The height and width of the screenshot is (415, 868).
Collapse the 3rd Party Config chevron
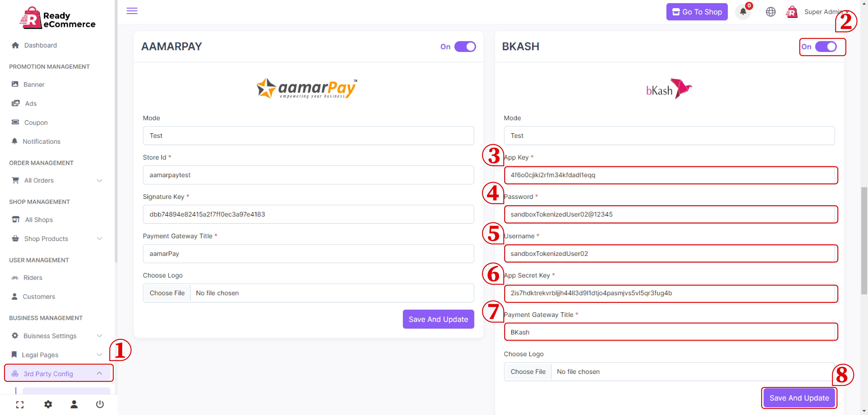coord(99,373)
